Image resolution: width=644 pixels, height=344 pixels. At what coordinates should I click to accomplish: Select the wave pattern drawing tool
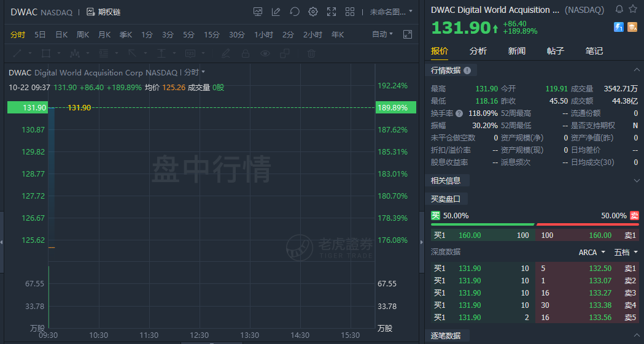point(75,53)
